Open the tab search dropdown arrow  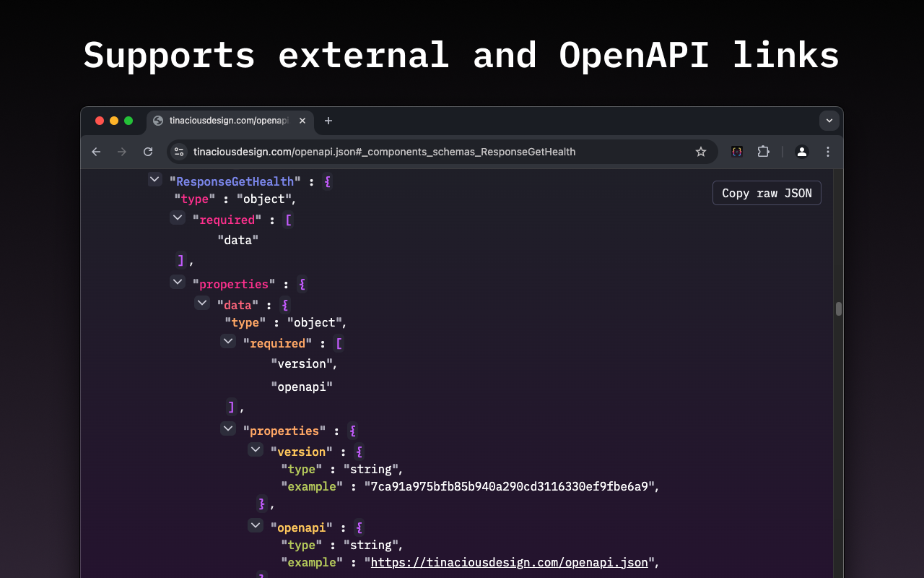point(829,121)
